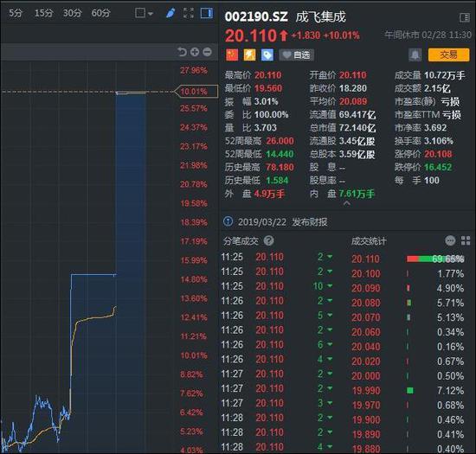This screenshot has width=476, height=454.
Task: Switch to 60分 timeframe
Action: click(x=100, y=13)
